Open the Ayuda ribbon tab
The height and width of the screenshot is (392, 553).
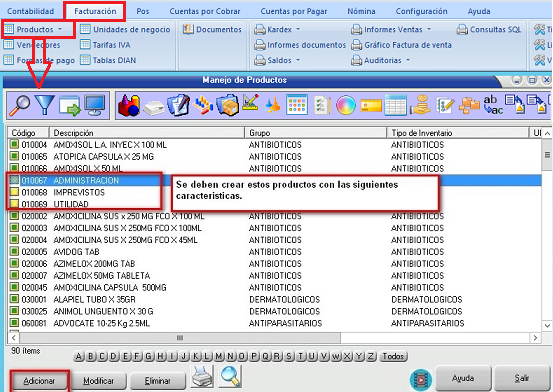(479, 11)
